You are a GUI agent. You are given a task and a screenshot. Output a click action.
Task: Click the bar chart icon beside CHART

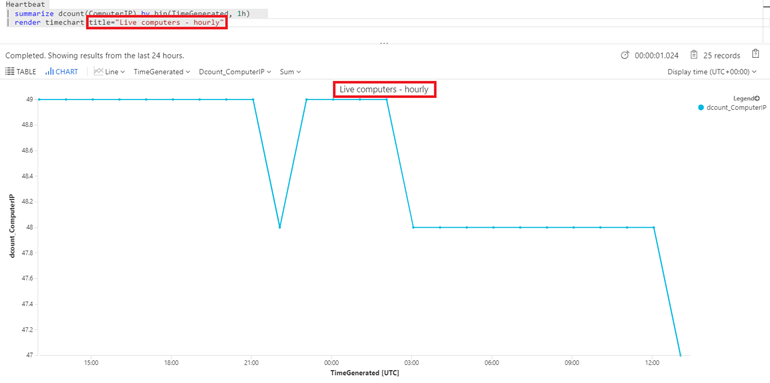(x=49, y=72)
